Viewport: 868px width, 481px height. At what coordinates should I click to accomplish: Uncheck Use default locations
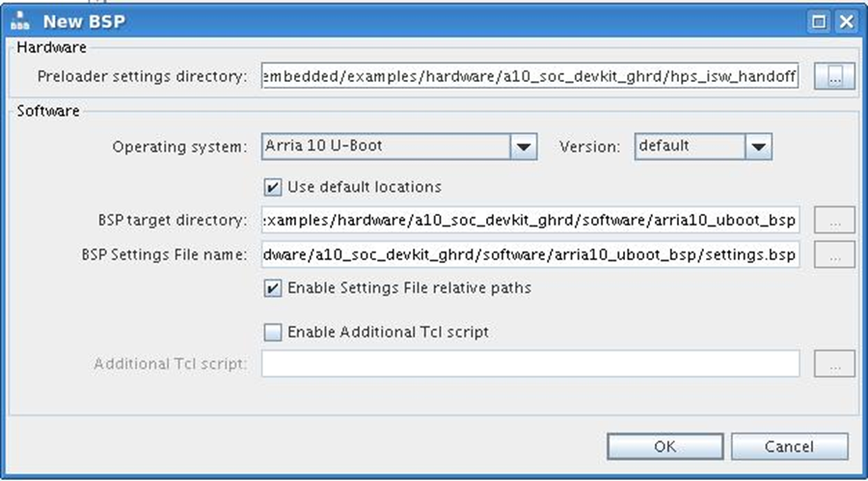(272, 186)
